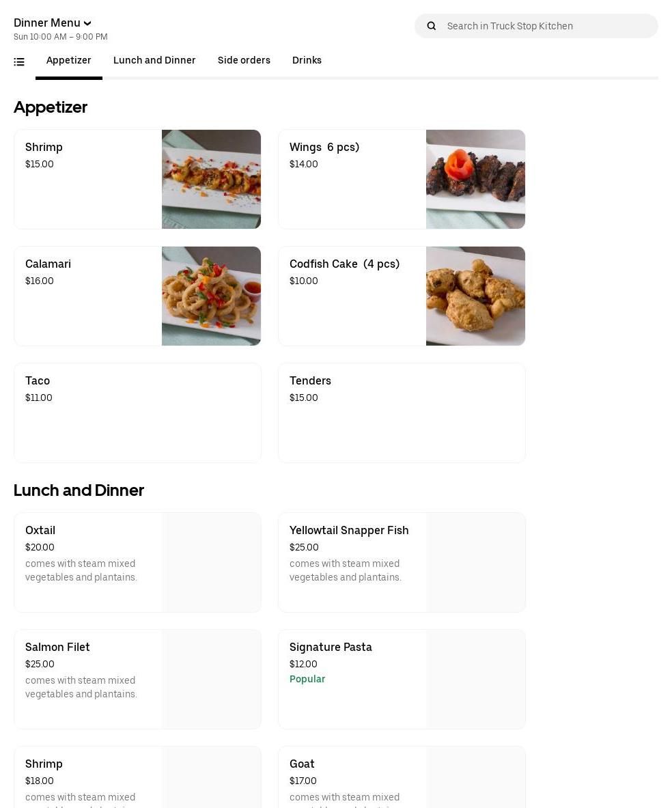The height and width of the screenshot is (808, 672).
Task: Click the Shrimp appetizer photo
Action: click(x=211, y=179)
